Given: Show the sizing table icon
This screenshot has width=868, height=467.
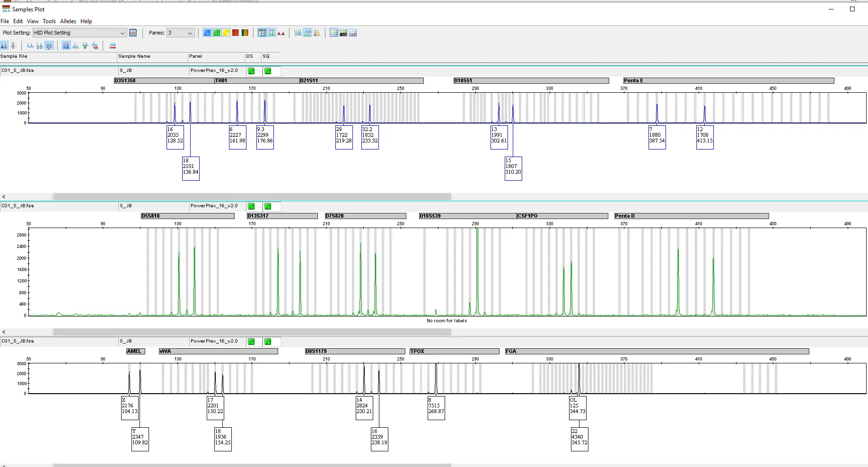Looking at the screenshot, I should [x=334, y=33].
